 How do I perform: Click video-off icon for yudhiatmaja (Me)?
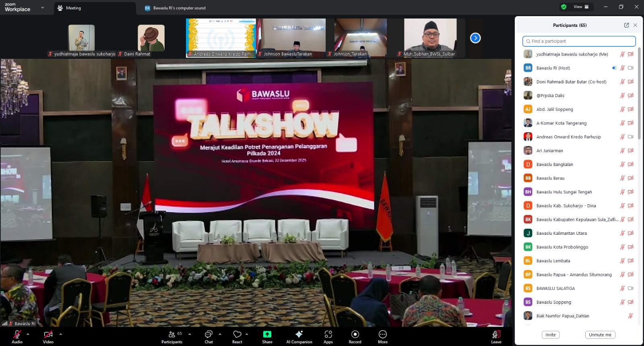click(631, 54)
